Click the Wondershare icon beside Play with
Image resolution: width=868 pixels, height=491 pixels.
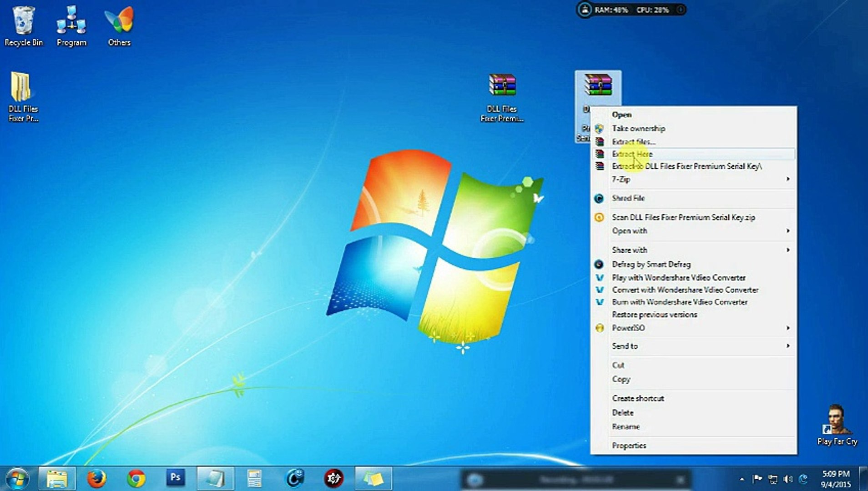click(x=600, y=278)
